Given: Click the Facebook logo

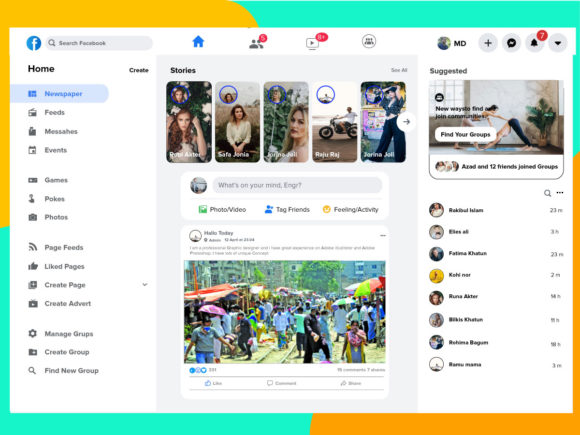Looking at the screenshot, I should pos(34,43).
